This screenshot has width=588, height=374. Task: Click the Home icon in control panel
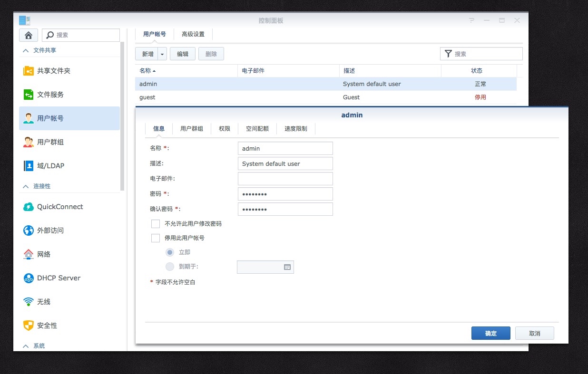29,35
